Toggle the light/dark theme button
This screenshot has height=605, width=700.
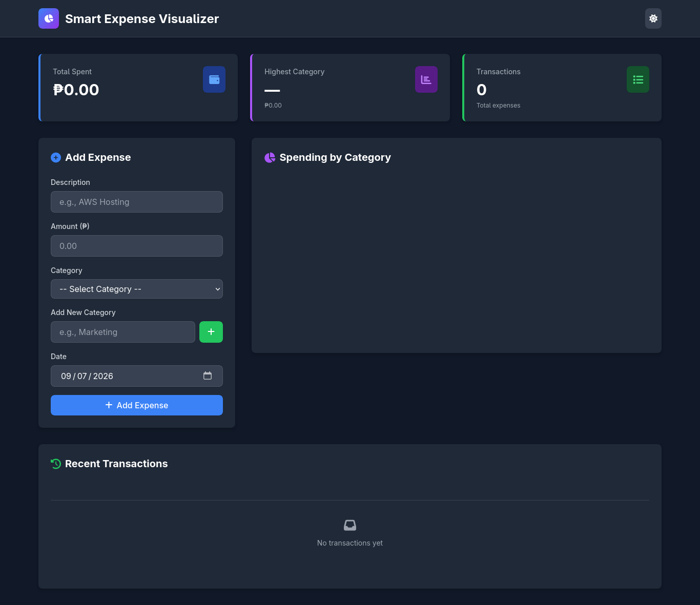tap(653, 18)
